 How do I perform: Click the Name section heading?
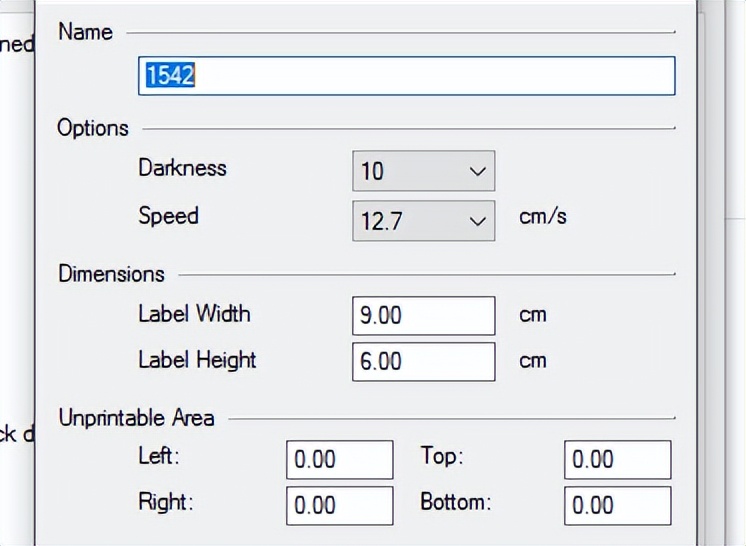pyautogui.click(x=85, y=32)
